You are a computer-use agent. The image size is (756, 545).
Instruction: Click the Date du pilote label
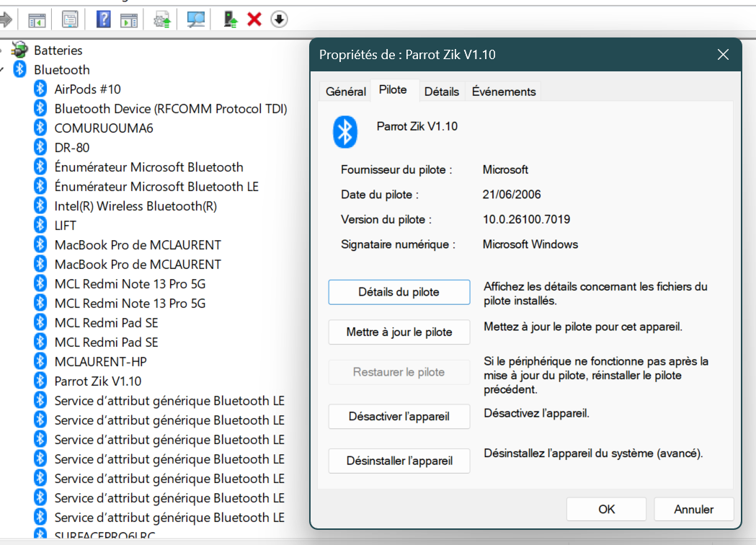[x=380, y=195]
